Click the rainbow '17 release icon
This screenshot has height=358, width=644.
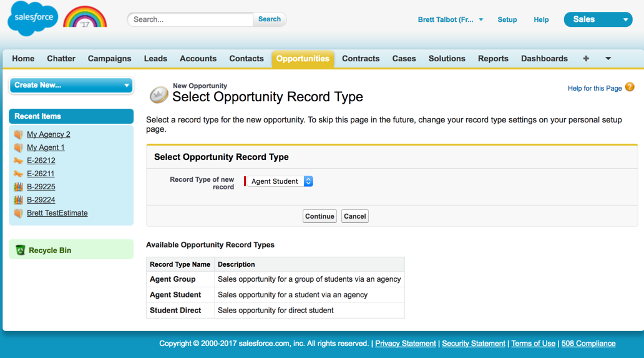pyautogui.click(x=85, y=18)
